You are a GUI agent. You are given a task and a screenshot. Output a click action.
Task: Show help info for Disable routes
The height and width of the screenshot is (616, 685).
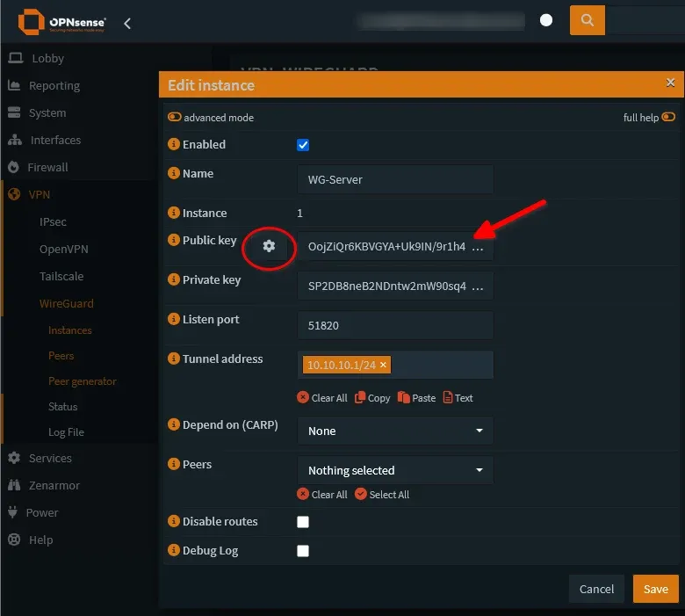(174, 521)
